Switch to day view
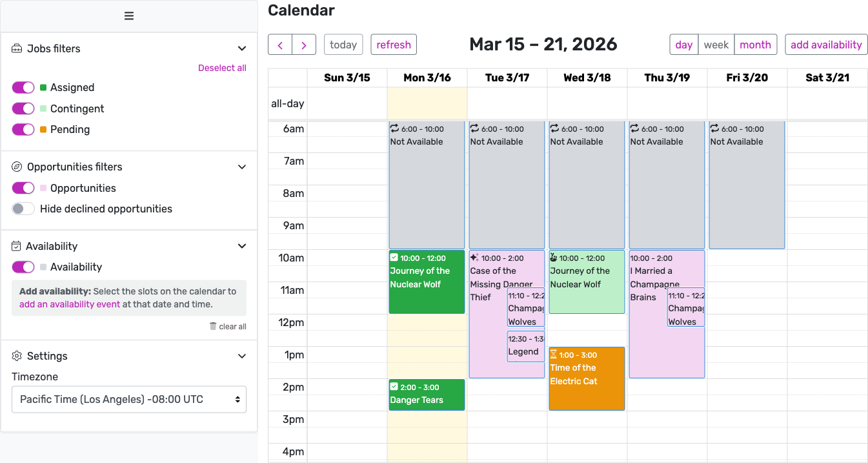Image resolution: width=868 pixels, height=463 pixels. (683, 44)
